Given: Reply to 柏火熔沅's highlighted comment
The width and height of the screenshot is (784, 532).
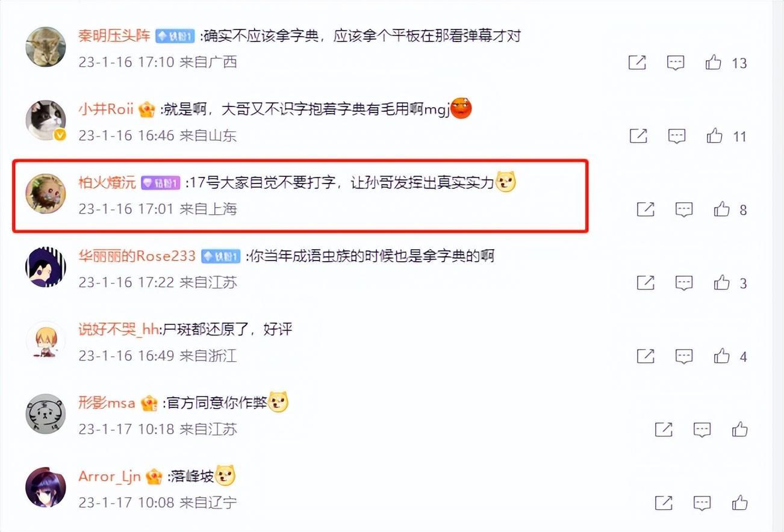Looking at the screenshot, I should (684, 209).
